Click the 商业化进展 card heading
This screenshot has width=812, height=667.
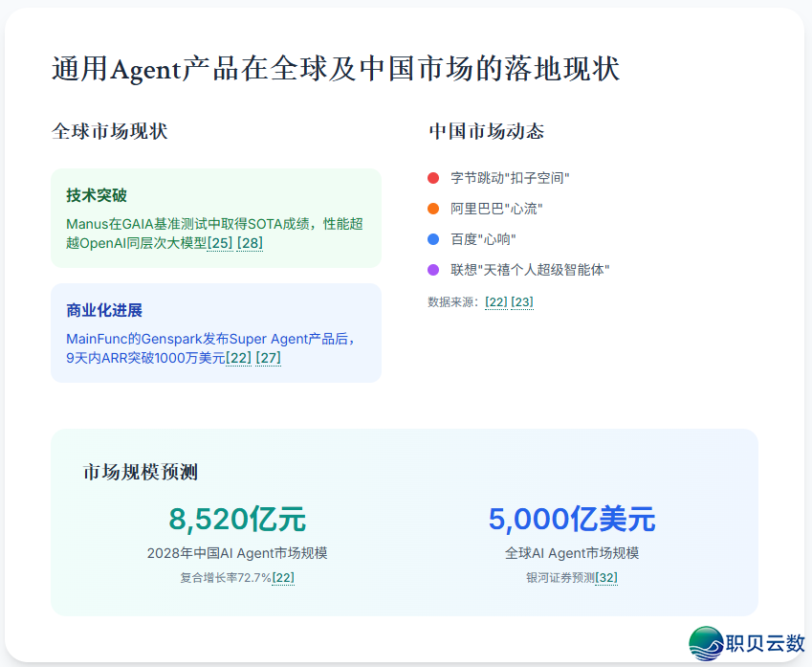pyautogui.click(x=104, y=310)
